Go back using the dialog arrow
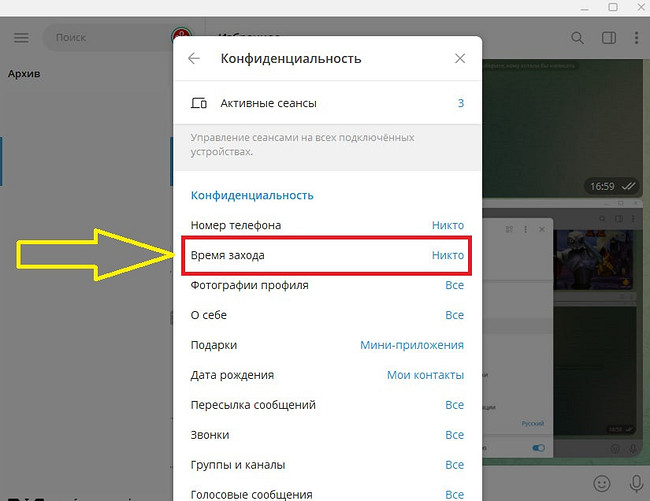650x501 pixels. pos(194,59)
